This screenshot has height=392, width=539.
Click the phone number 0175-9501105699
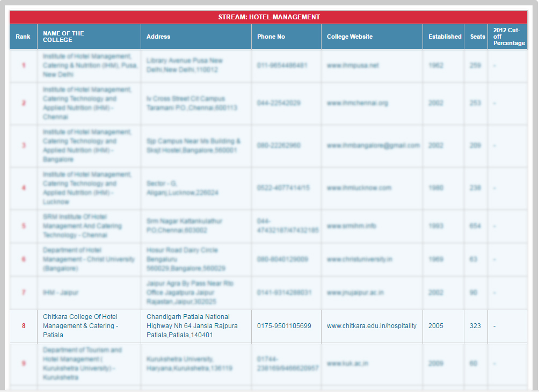click(x=284, y=326)
